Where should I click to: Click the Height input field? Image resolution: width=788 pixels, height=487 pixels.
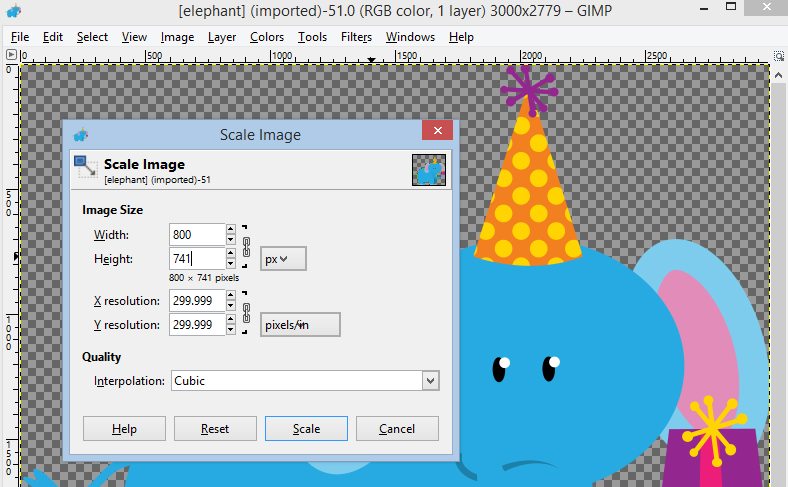196,259
